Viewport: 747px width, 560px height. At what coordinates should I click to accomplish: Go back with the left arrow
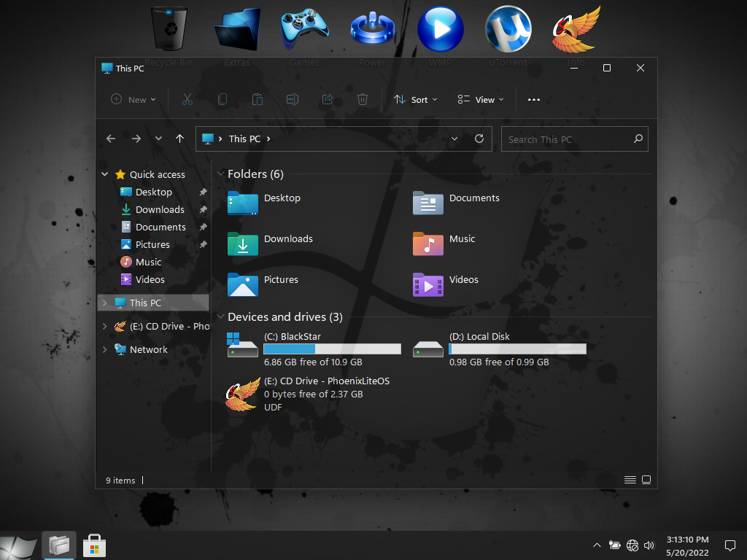(111, 139)
